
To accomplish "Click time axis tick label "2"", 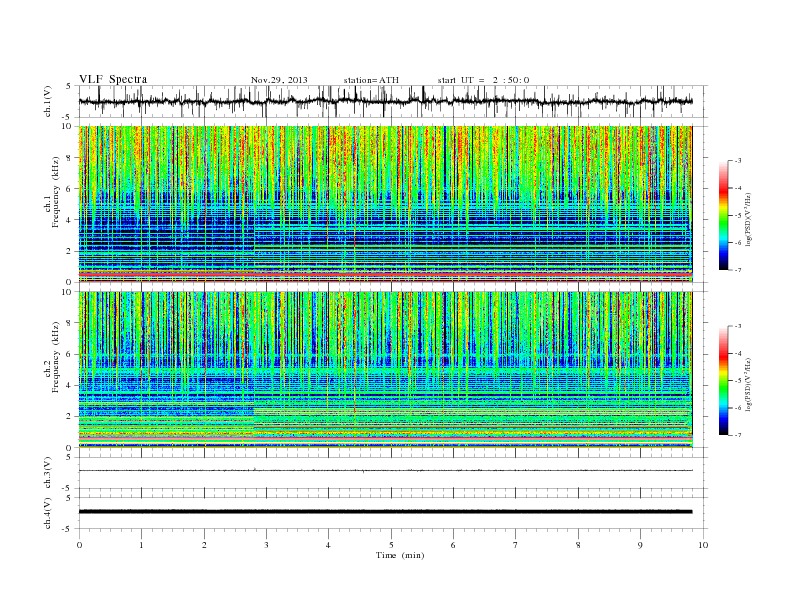I will 204,545.
